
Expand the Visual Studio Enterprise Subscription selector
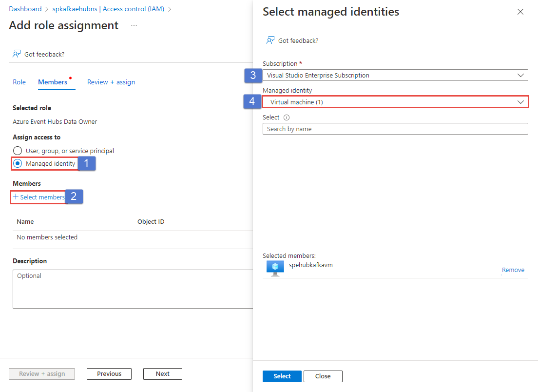[395, 75]
